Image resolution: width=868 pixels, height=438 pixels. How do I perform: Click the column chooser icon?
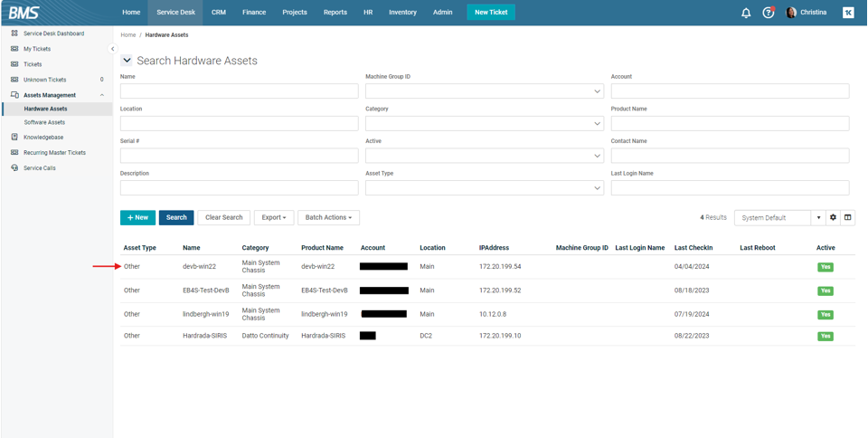[848, 217]
